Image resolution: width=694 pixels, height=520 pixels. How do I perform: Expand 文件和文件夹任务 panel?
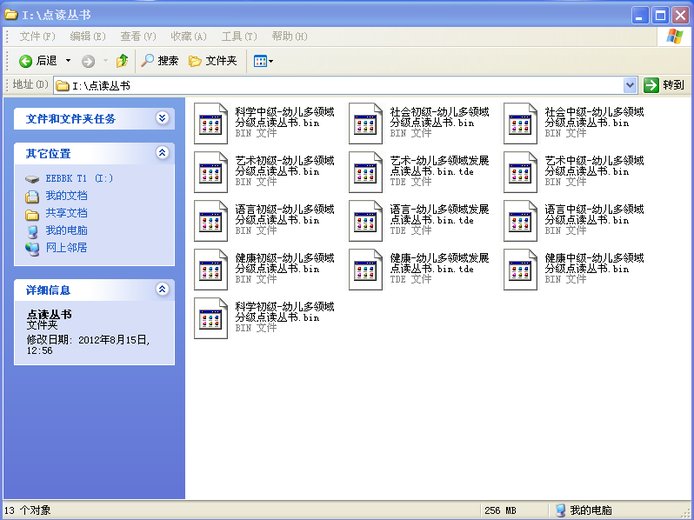coord(163,118)
